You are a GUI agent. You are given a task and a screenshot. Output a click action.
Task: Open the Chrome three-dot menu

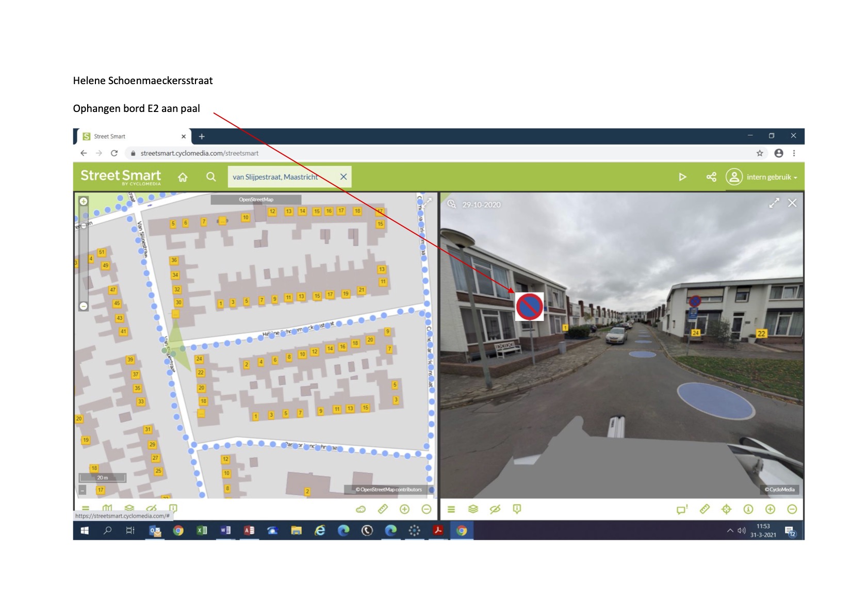point(794,153)
